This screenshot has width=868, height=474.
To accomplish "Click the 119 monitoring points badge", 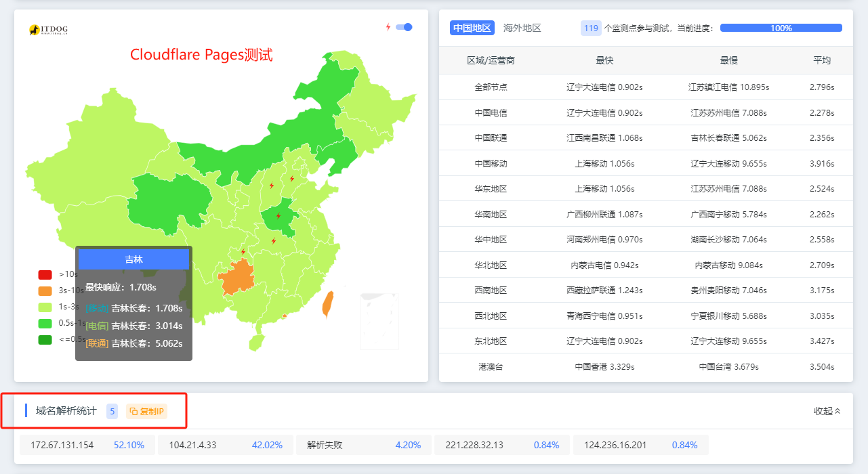I will click(591, 28).
